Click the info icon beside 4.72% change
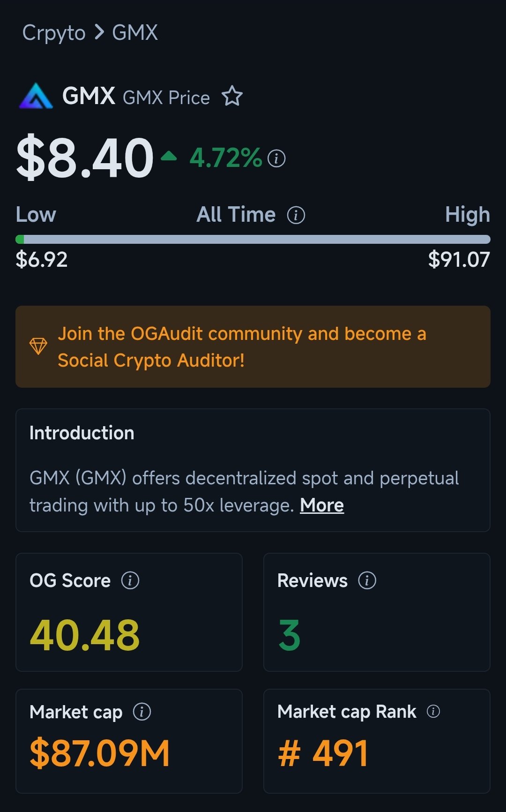This screenshot has width=506, height=812. click(276, 158)
